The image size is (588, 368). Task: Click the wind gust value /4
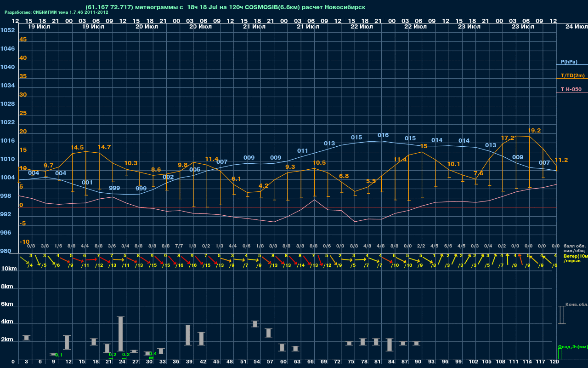pos(30,265)
